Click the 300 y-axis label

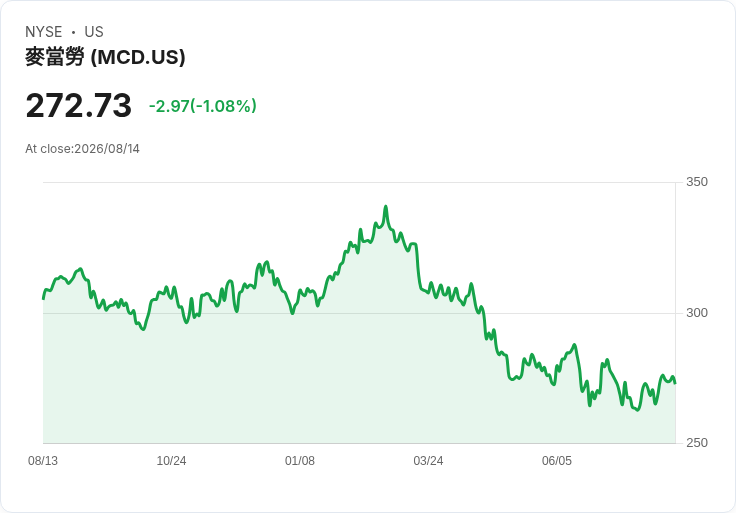point(697,313)
